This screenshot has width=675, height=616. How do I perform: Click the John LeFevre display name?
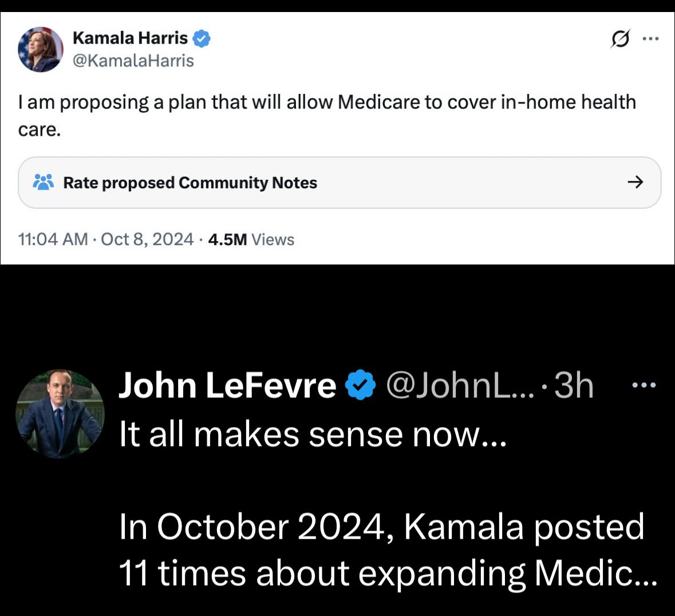227,385
